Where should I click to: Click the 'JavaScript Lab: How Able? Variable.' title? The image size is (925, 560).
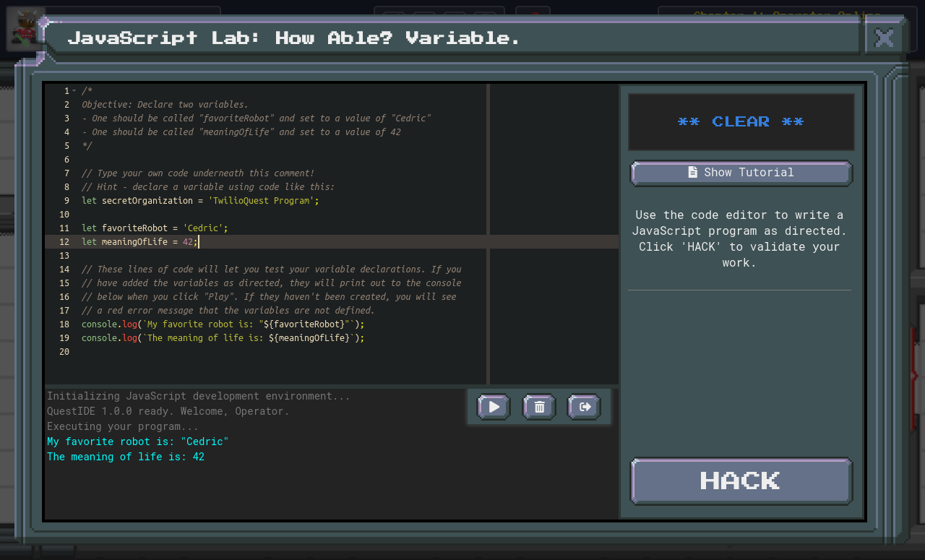292,38
